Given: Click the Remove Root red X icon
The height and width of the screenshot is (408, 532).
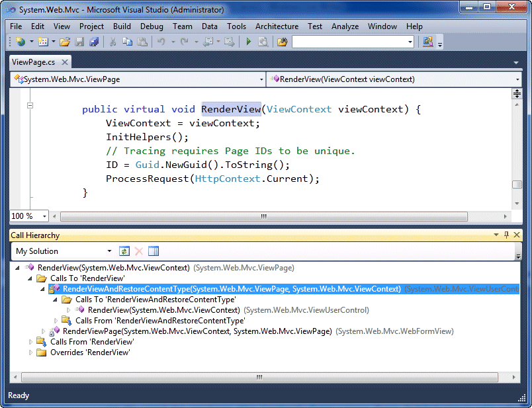Looking at the screenshot, I should click(x=139, y=251).
